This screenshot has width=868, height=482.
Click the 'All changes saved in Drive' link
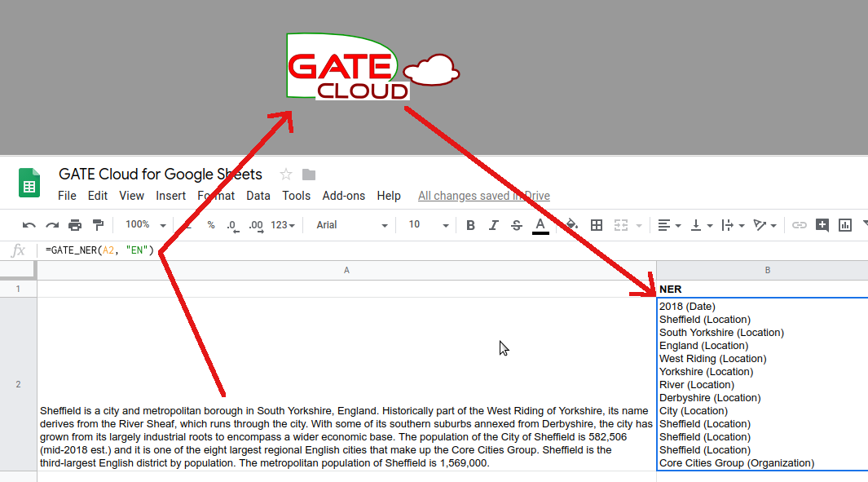pyautogui.click(x=484, y=196)
